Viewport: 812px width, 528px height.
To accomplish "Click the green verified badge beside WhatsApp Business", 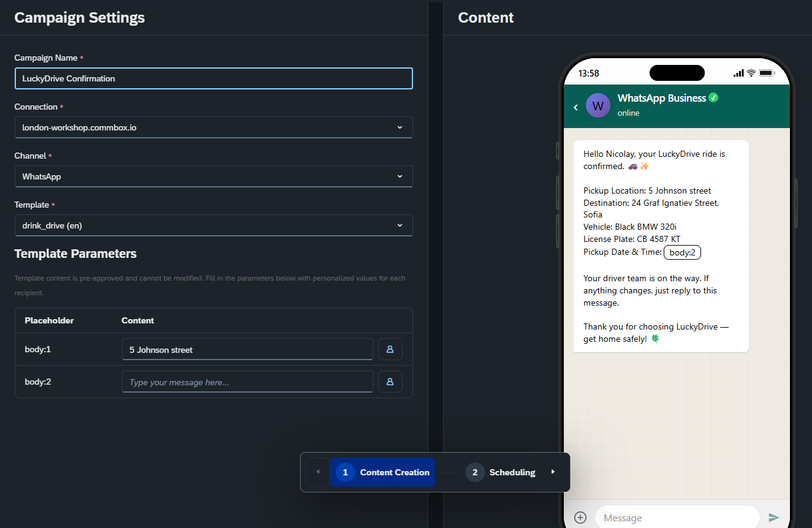I will click(x=713, y=97).
